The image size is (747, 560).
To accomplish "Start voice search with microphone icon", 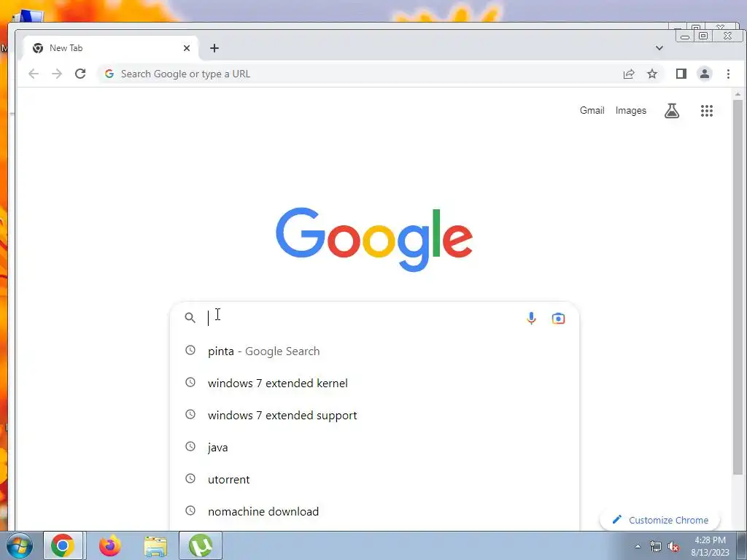I will 531,318.
